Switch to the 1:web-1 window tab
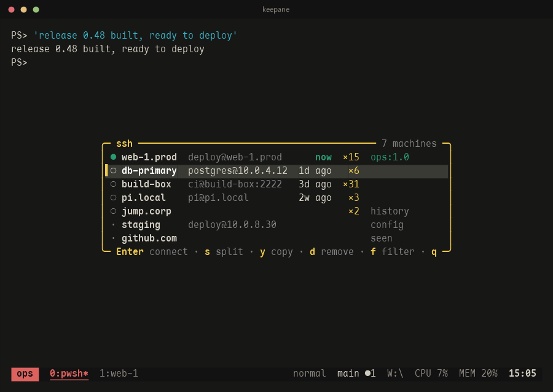Screen dimensions: 553x392 pos(119,374)
